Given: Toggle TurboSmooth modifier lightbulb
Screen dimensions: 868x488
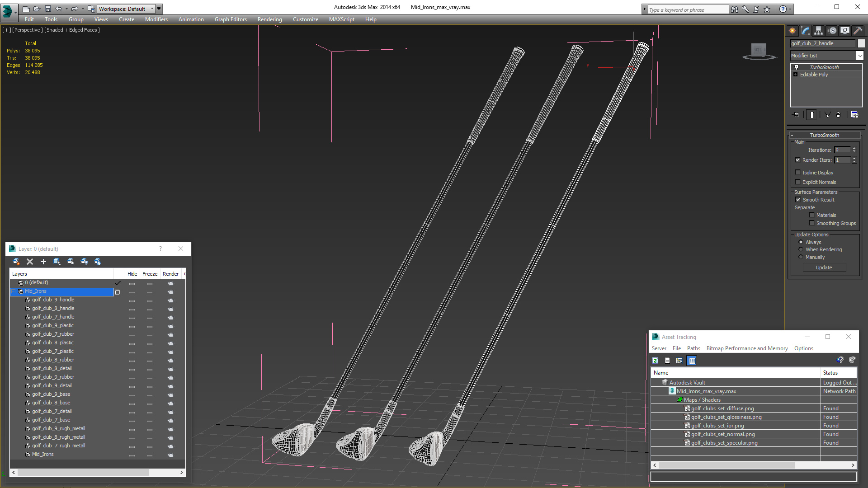Looking at the screenshot, I should [797, 67].
